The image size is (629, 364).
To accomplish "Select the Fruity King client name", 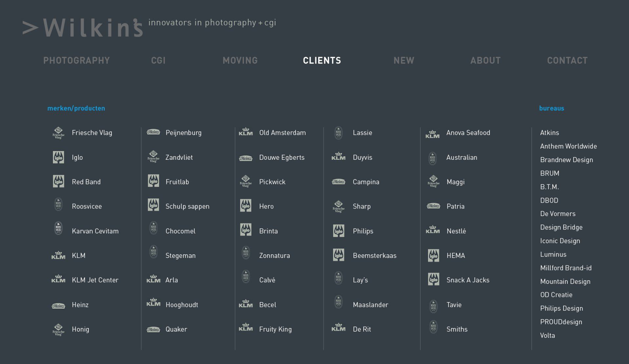I will coord(276,330).
